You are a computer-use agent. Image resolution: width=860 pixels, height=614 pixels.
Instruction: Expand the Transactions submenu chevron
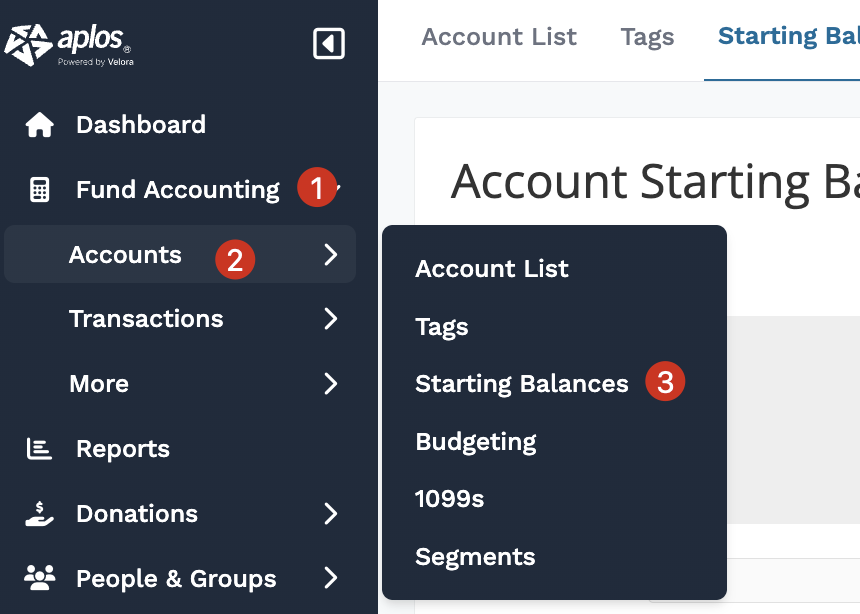(331, 319)
